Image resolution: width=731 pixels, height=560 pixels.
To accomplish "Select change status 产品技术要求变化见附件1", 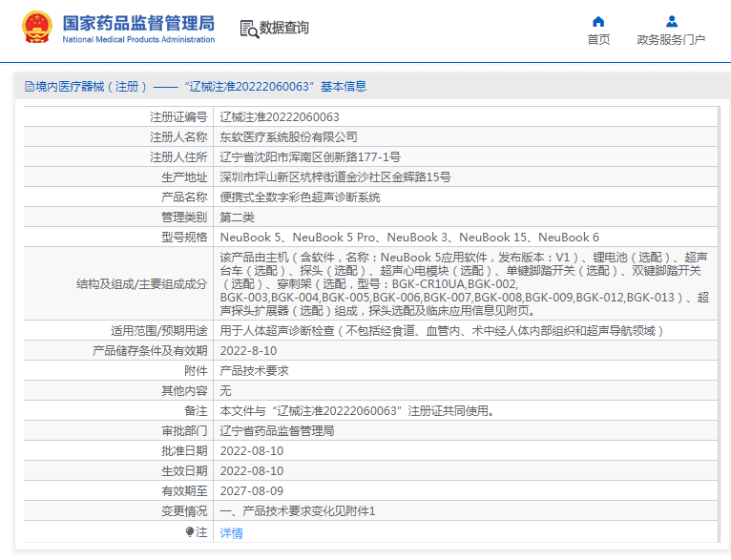I will [298, 511].
